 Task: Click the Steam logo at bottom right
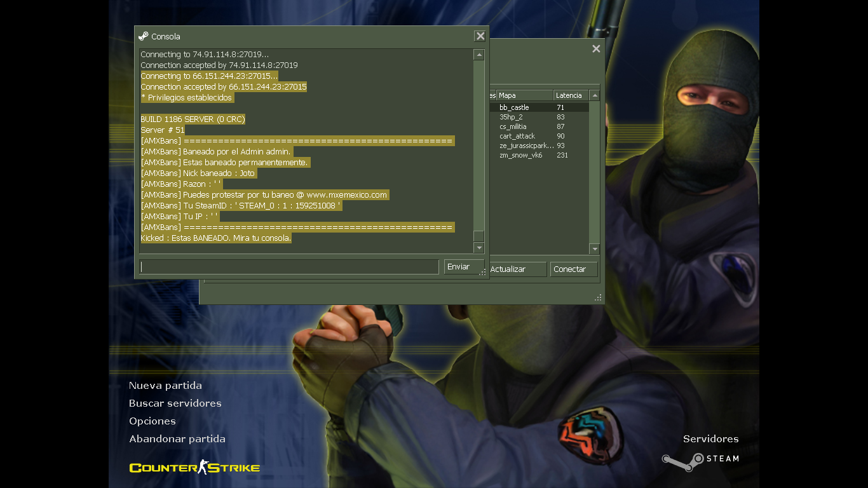(701, 461)
